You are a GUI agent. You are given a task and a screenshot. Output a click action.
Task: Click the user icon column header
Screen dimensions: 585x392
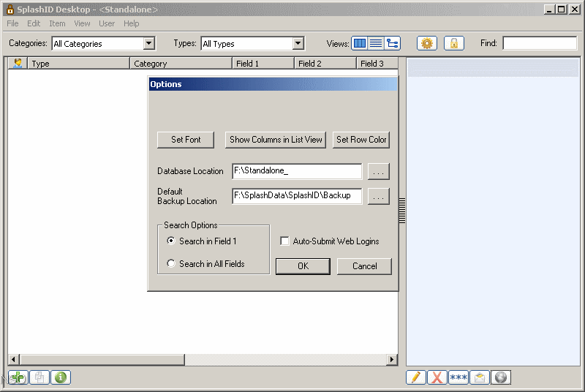(18, 64)
